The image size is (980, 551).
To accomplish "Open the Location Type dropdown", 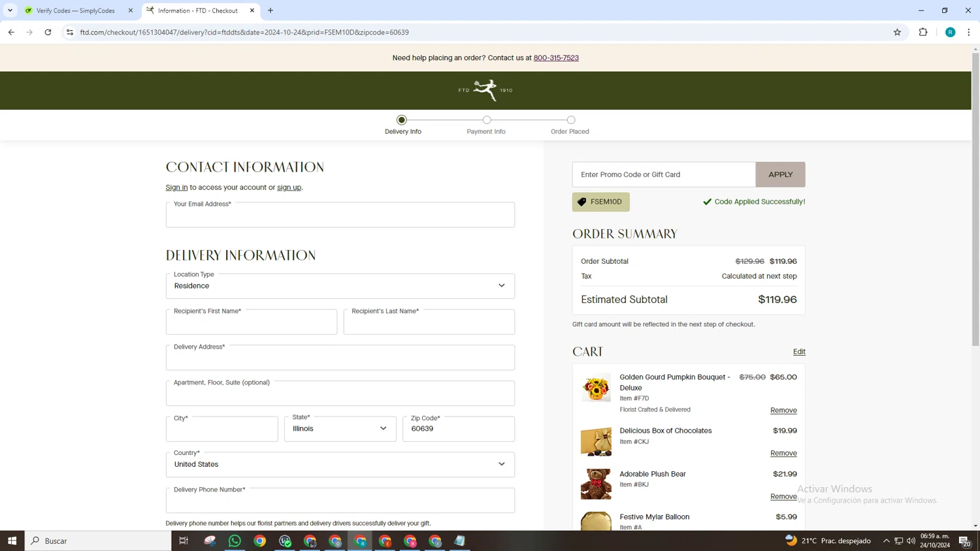I will (340, 286).
